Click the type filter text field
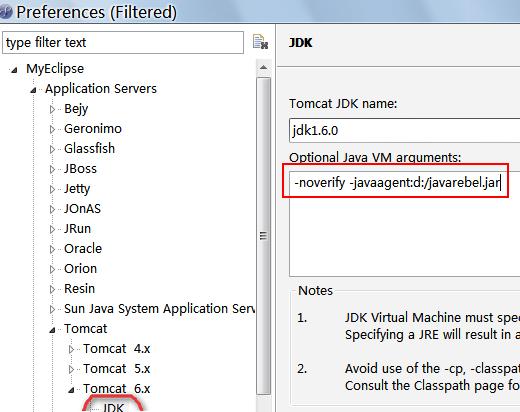The height and width of the screenshot is (412, 520). (x=123, y=42)
